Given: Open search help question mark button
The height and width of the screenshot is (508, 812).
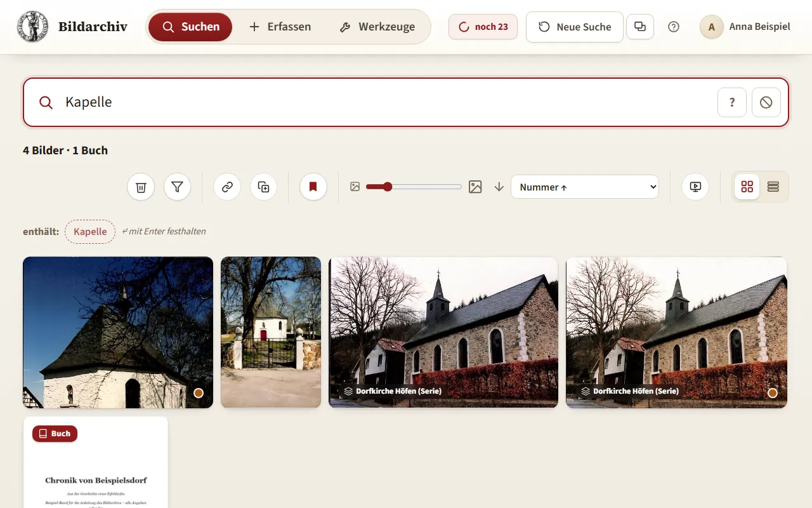Looking at the screenshot, I should 732,102.
